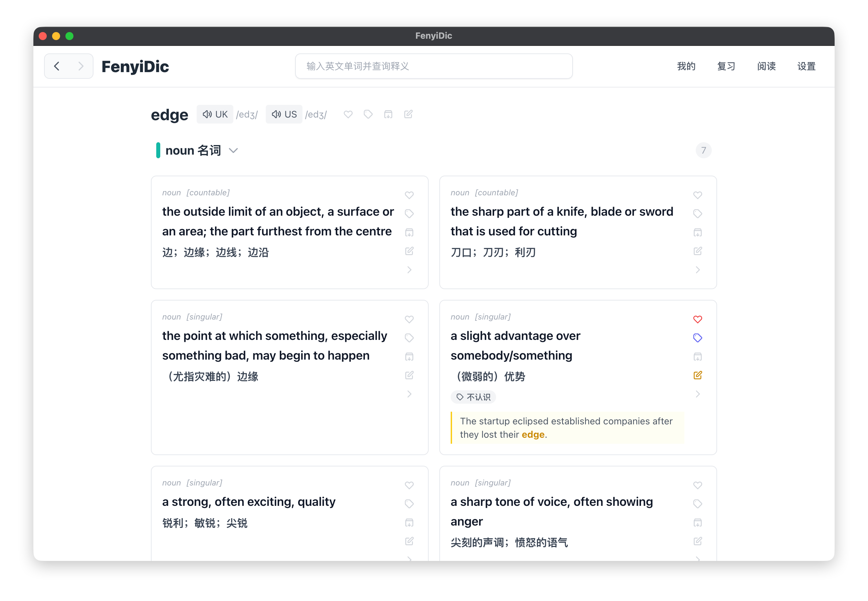Image resolution: width=868 pixels, height=601 pixels.
Task: Tag the 'point at which something' sense
Action: point(409,338)
